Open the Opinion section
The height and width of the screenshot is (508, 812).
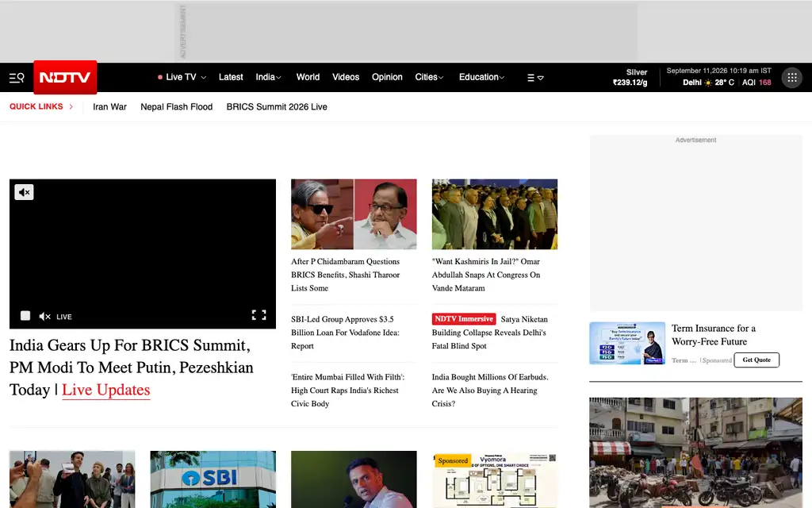click(x=387, y=77)
